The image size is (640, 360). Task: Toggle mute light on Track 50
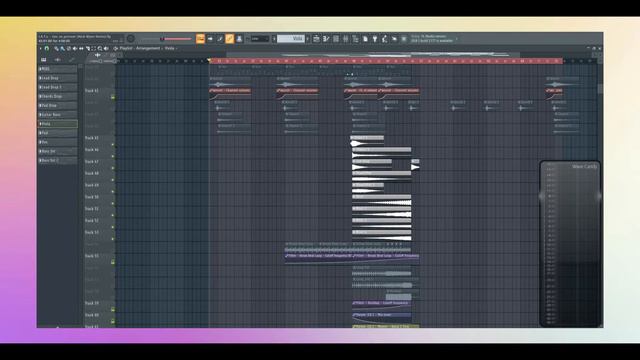(113, 203)
